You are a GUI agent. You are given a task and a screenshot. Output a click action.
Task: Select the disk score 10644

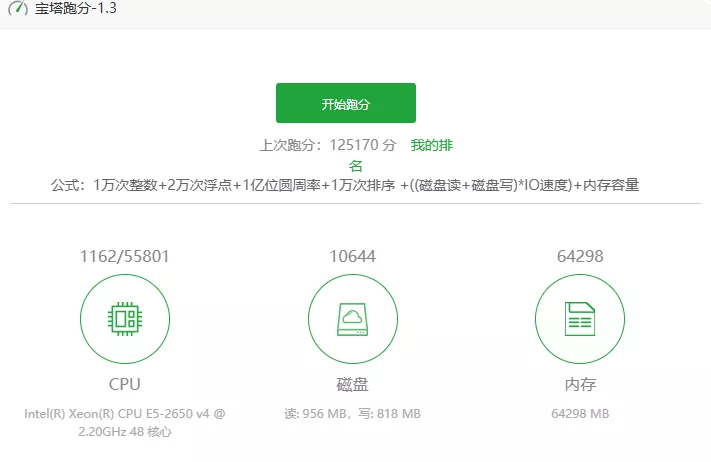(x=352, y=256)
